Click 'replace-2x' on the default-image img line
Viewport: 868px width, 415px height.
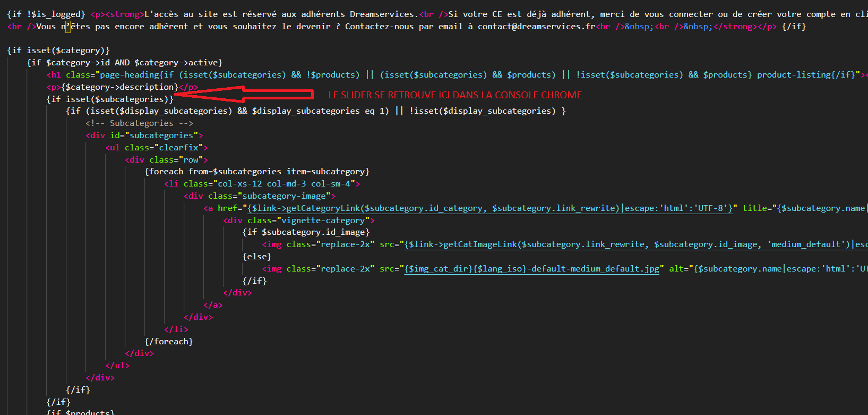346,269
